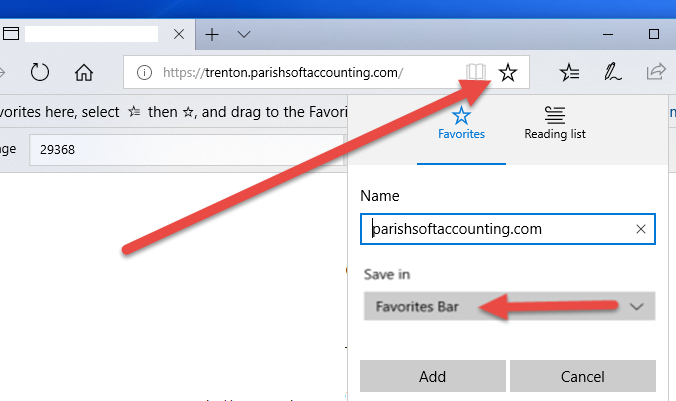Click the Add to favorites star in address bar
The image size is (676, 401).
pyautogui.click(x=507, y=72)
